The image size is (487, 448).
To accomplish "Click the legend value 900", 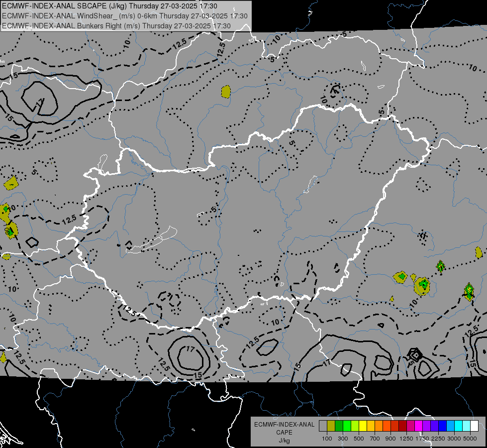I will (390, 439).
